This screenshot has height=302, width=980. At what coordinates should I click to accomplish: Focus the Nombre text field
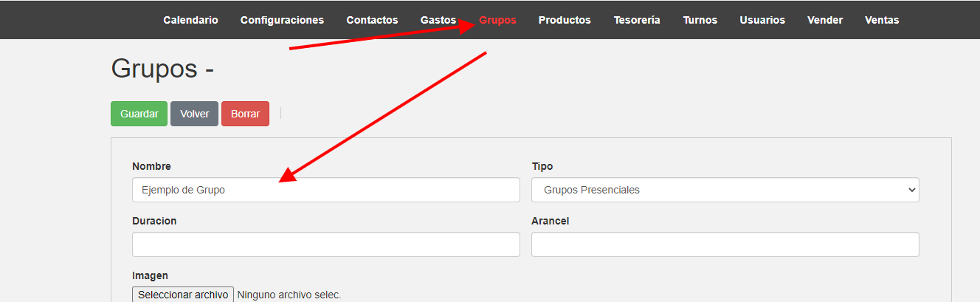(x=326, y=190)
